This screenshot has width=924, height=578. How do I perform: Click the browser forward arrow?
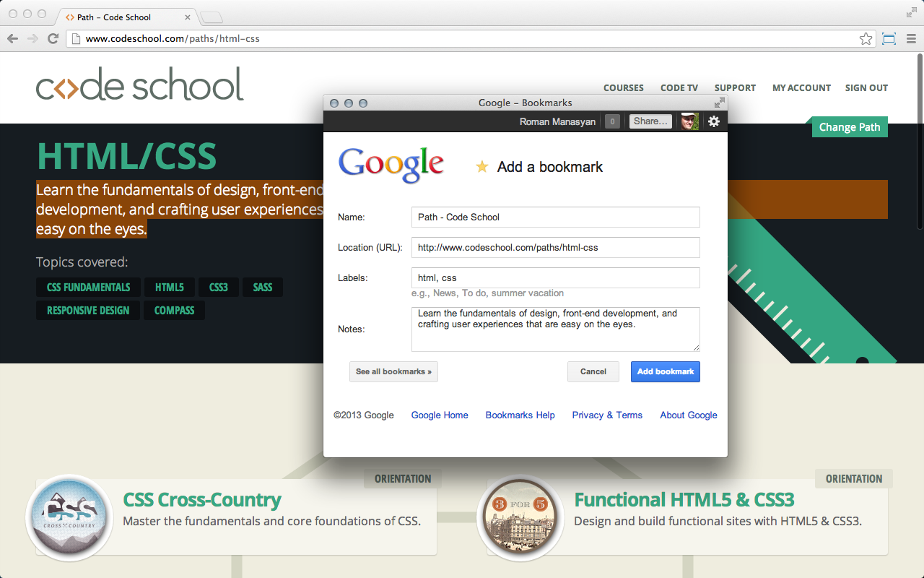32,38
